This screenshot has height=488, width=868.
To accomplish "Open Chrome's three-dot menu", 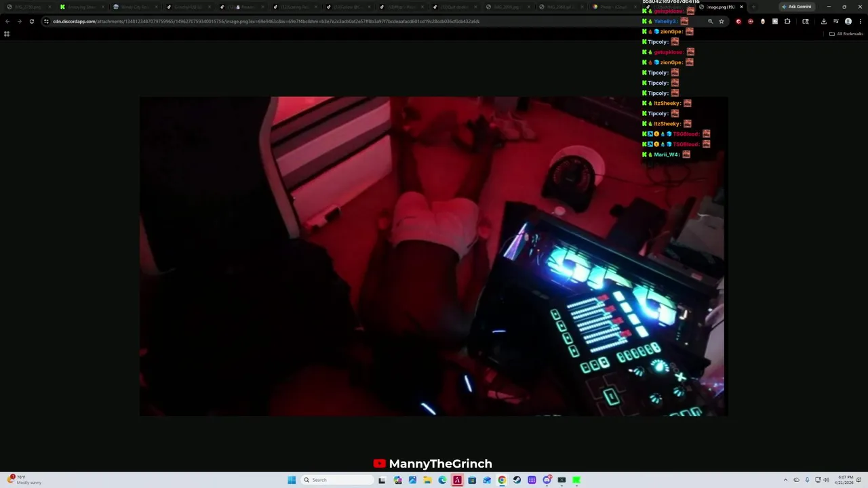I will click(861, 21).
